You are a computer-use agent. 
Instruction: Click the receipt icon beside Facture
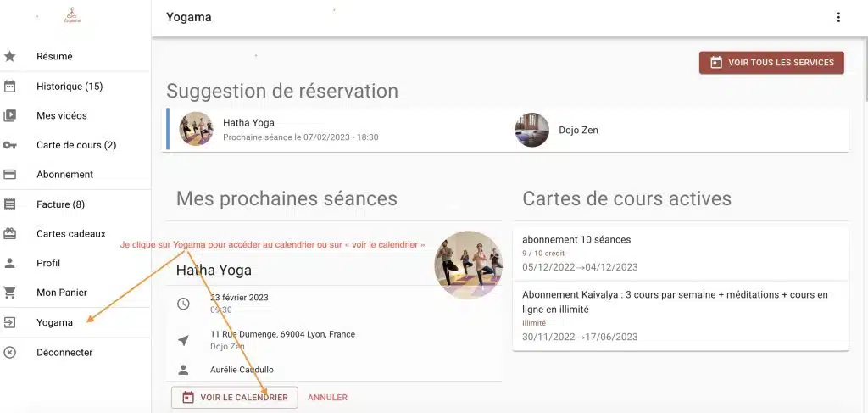[9, 204]
